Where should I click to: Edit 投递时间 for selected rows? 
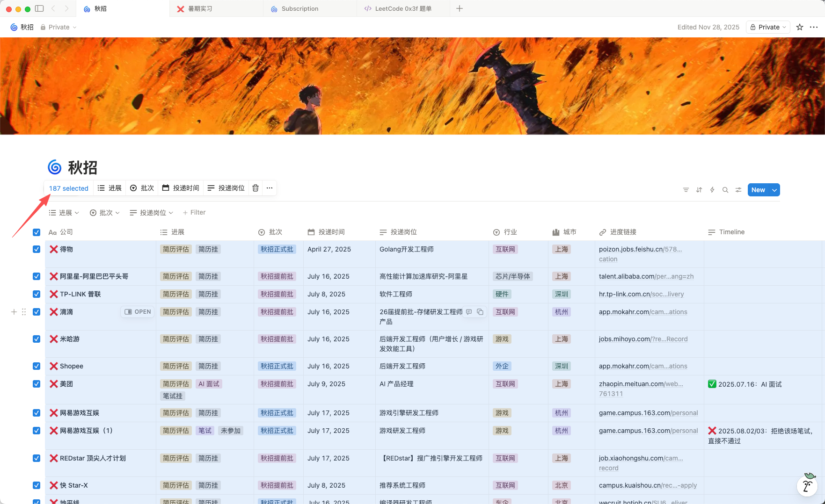point(181,188)
